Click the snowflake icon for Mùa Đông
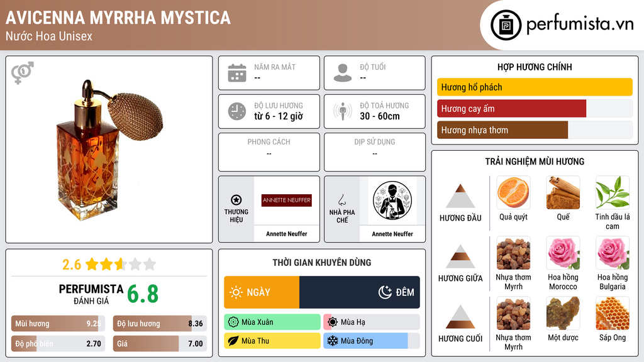Viewport: 644px width, 362px height. [333, 341]
